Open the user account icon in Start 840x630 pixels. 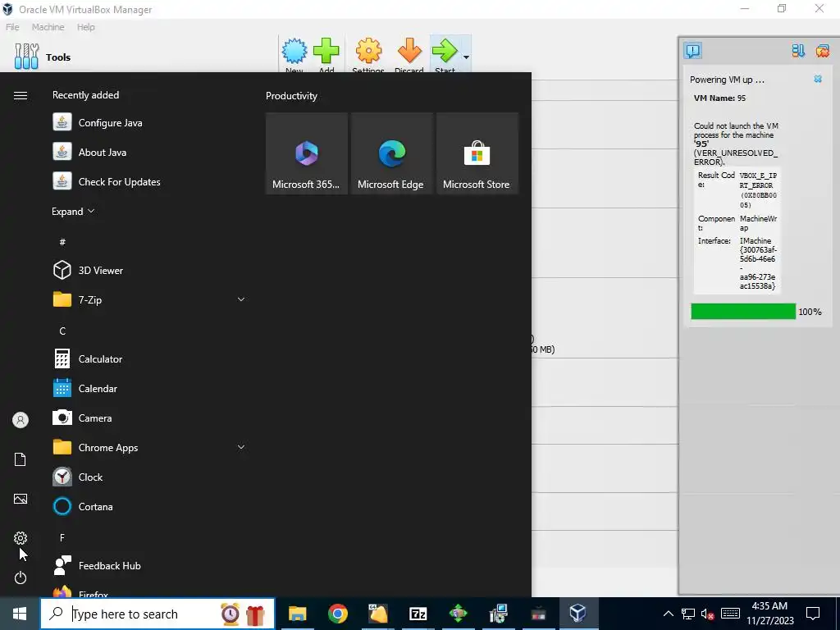click(x=21, y=420)
